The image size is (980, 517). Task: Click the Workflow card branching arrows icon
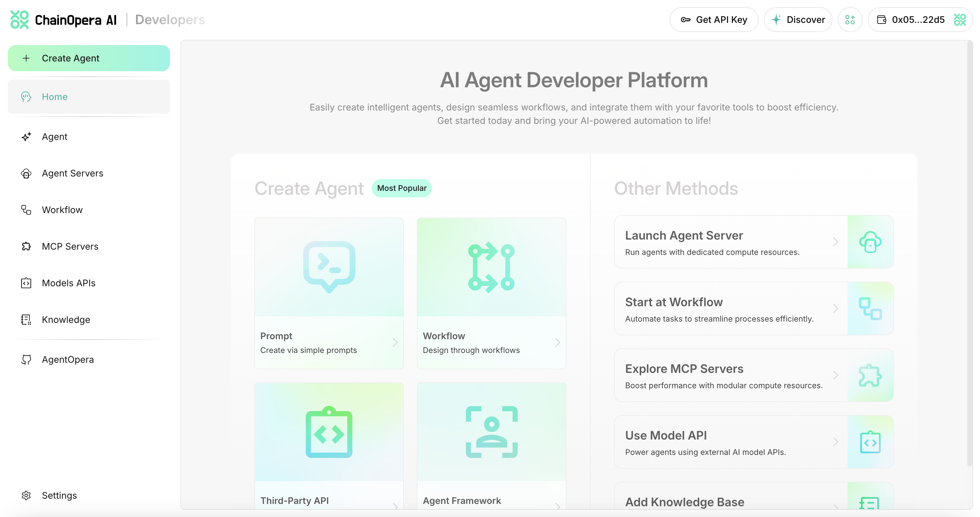491,267
